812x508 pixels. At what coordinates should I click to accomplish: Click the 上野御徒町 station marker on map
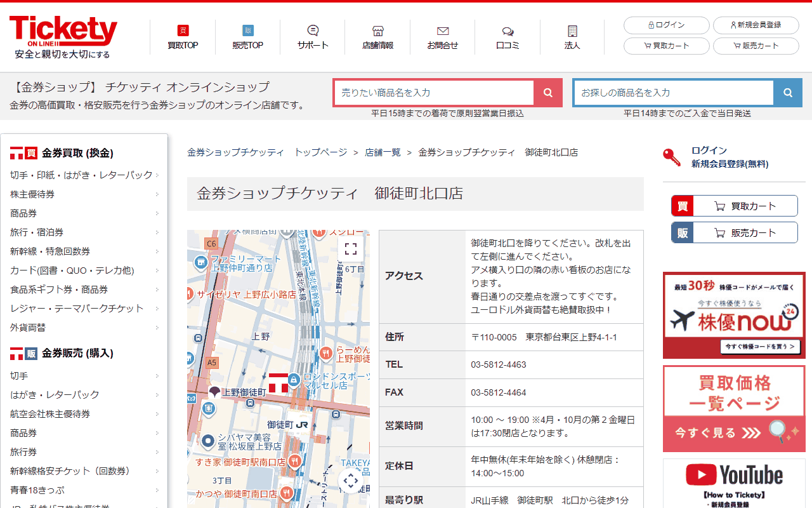(214, 392)
